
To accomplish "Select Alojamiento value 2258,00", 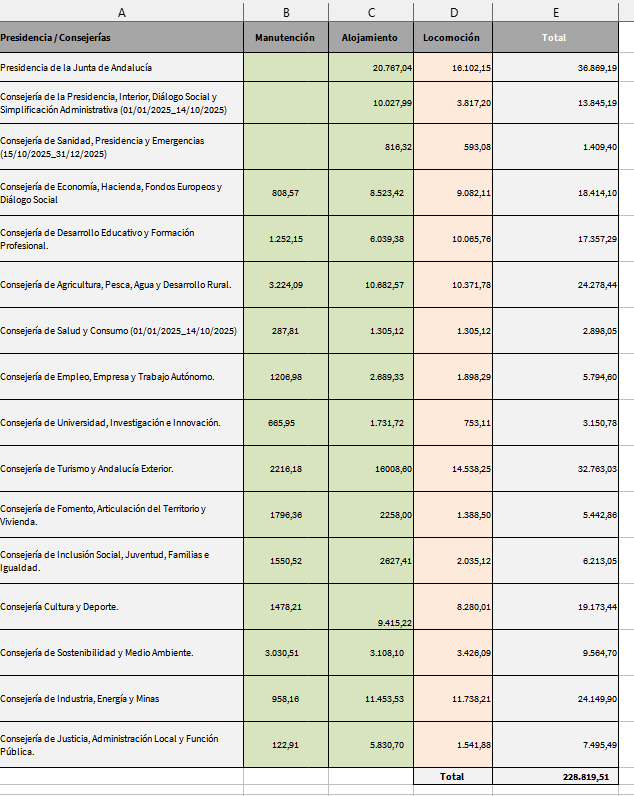I will pos(371,515).
